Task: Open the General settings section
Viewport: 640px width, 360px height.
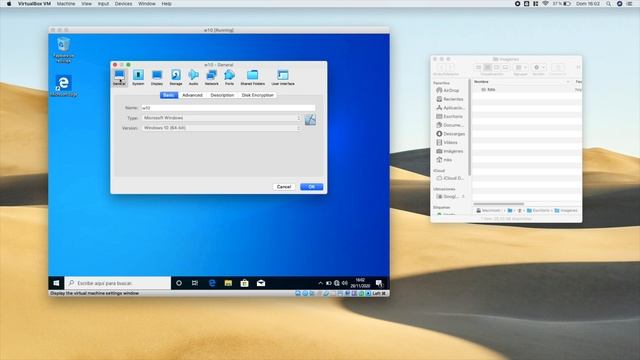Action: (119, 77)
